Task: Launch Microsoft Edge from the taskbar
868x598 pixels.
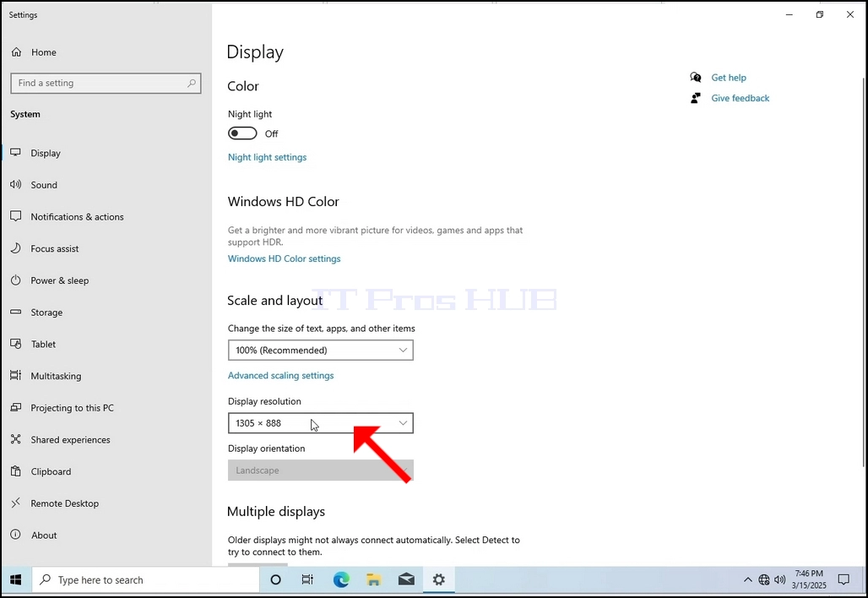Action: [341, 579]
